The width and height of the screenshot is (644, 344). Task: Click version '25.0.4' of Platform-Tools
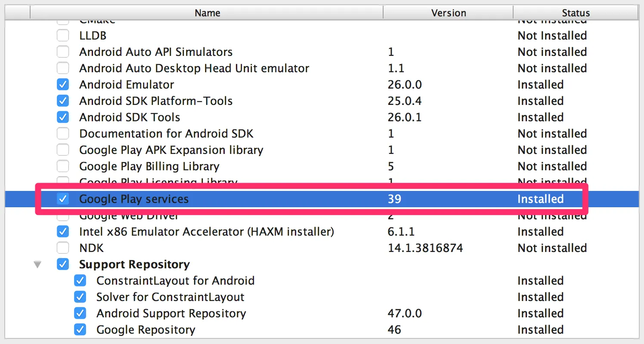click(405, 101)
